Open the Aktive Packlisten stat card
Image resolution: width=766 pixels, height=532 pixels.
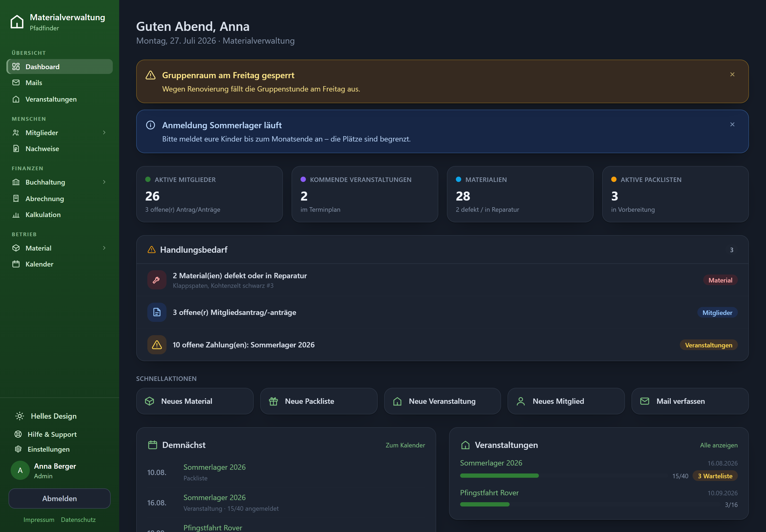tap(675, 194)
